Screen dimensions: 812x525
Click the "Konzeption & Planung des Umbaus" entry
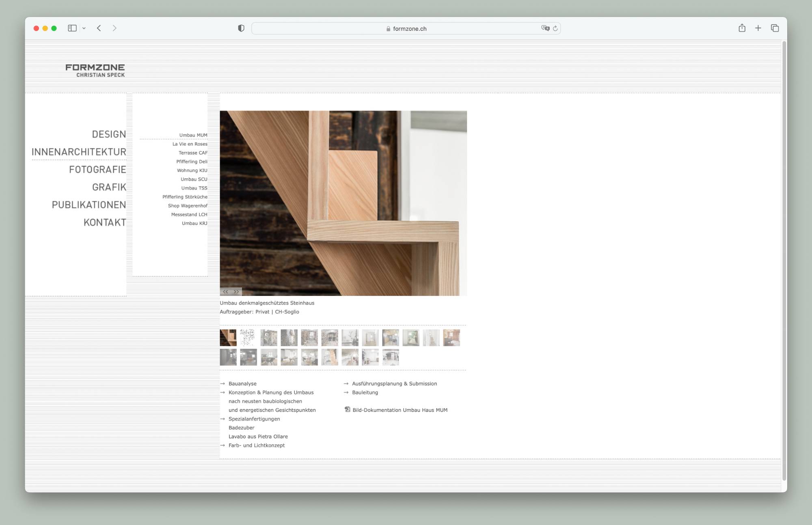pyautogui.click(x=271, y=393)
